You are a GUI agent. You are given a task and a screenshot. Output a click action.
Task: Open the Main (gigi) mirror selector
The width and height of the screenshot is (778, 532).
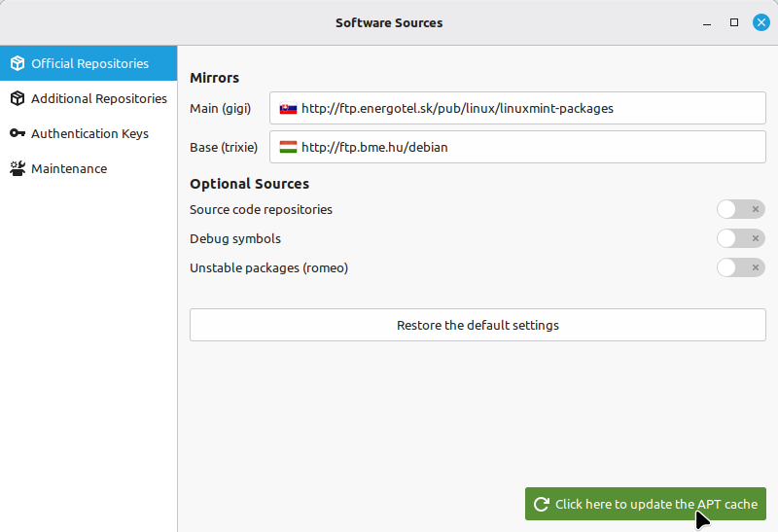(517, 109)
